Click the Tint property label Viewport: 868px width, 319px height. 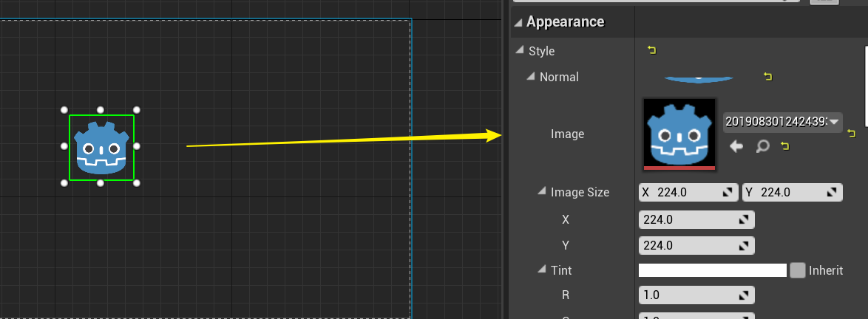tap(561, 270)
